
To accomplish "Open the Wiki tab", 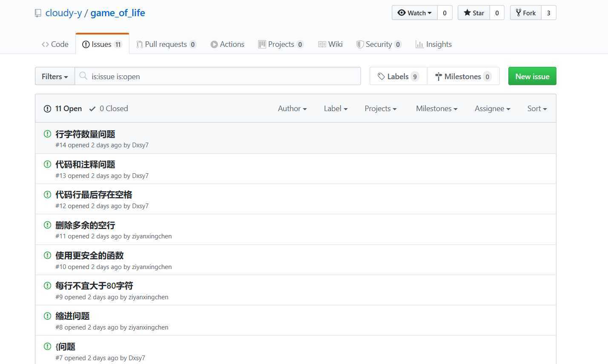I will [x=330, y=44].
